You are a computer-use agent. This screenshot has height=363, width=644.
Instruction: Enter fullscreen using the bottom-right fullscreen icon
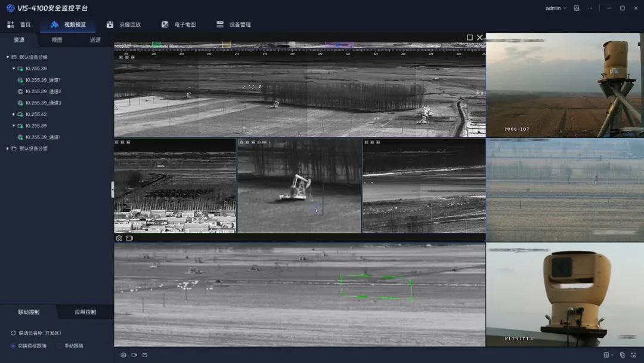pyautogui.click(x=633, y=355)
